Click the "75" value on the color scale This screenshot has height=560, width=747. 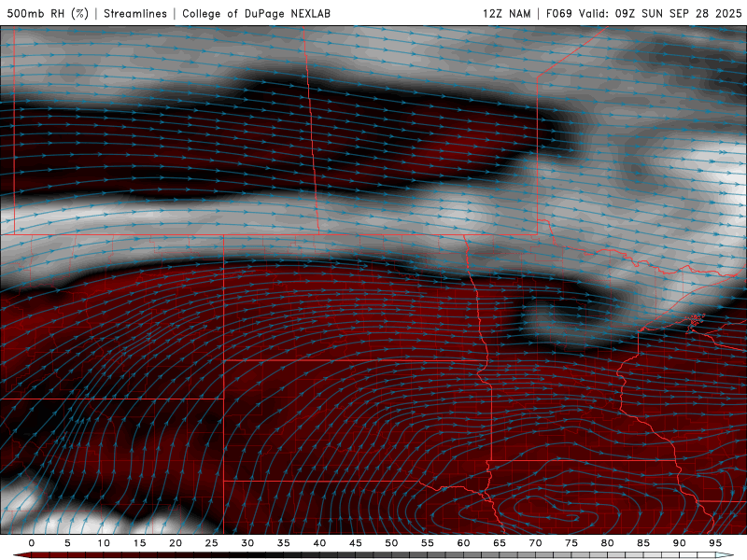click(571, 543)
